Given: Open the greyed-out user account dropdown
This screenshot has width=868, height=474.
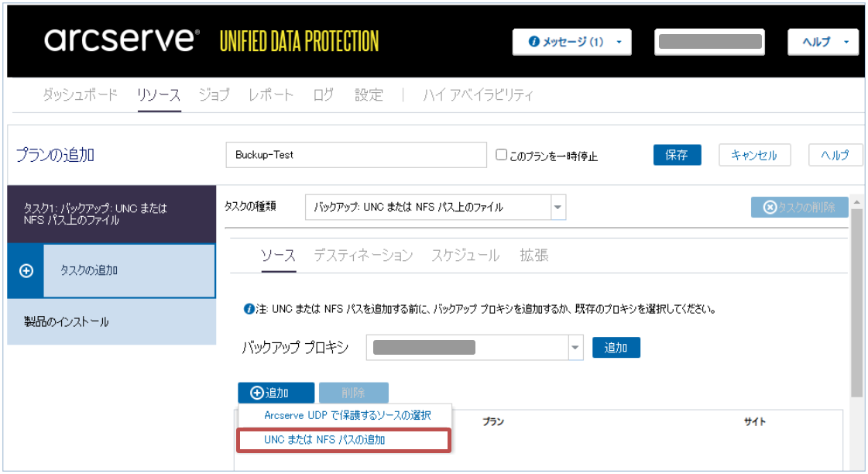Looking at the screenshot, I should pyautogui.click(x=710, y=42).
